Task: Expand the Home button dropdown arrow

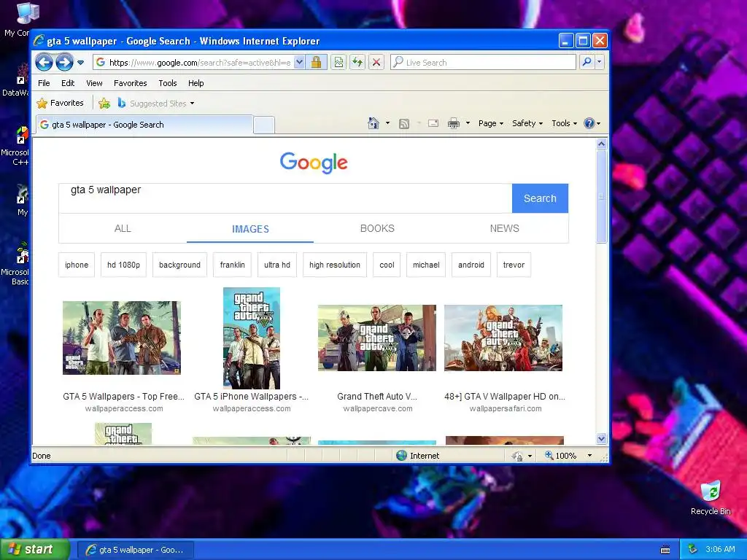Action: pos(387,123)
